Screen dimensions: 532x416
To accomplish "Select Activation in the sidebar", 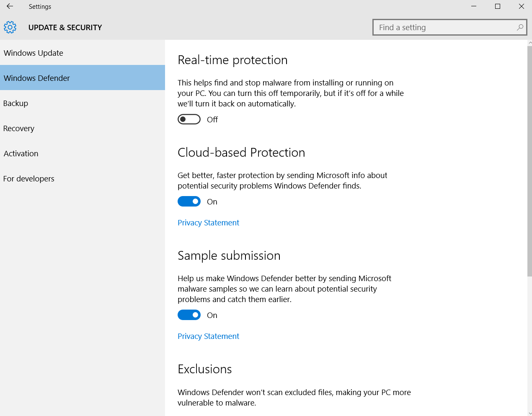I will (21, 153).
